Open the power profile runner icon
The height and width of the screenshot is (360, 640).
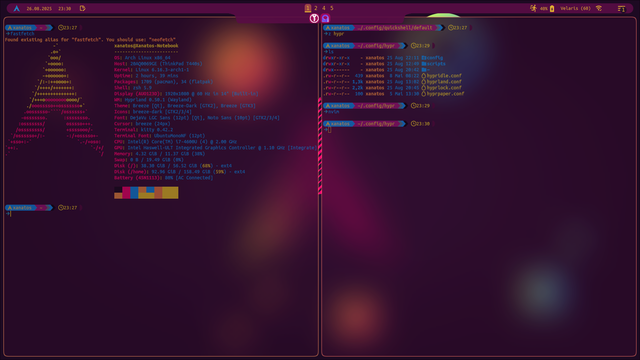(x=533, y=8)
